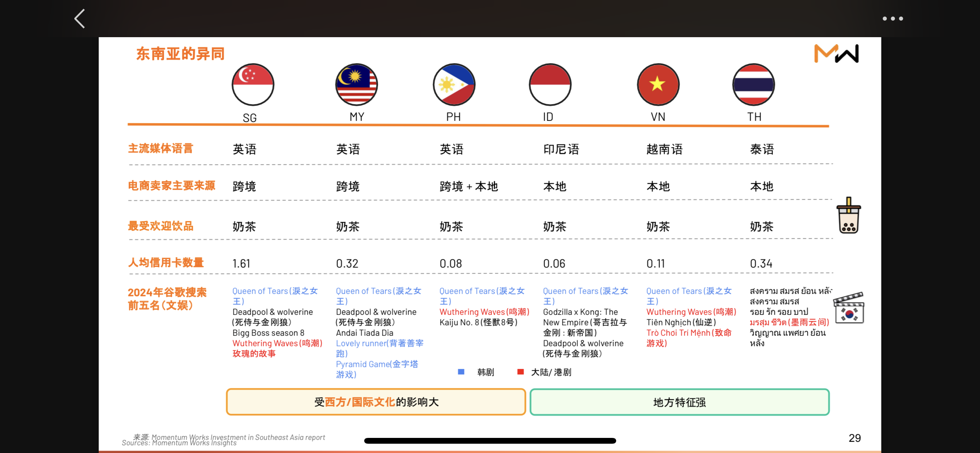Click the 东南亚的异同 slide title

180,53
